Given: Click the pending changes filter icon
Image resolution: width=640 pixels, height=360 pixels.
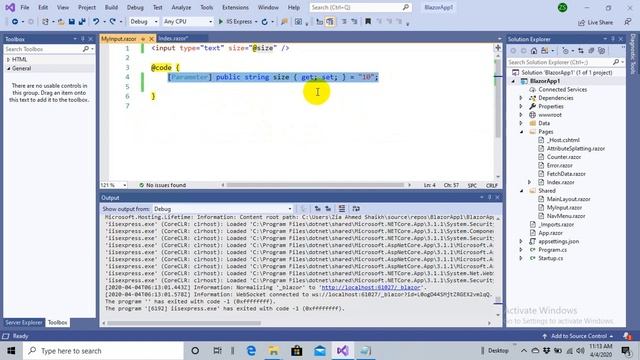Looking at the screenshot, I should click(565, 51).
